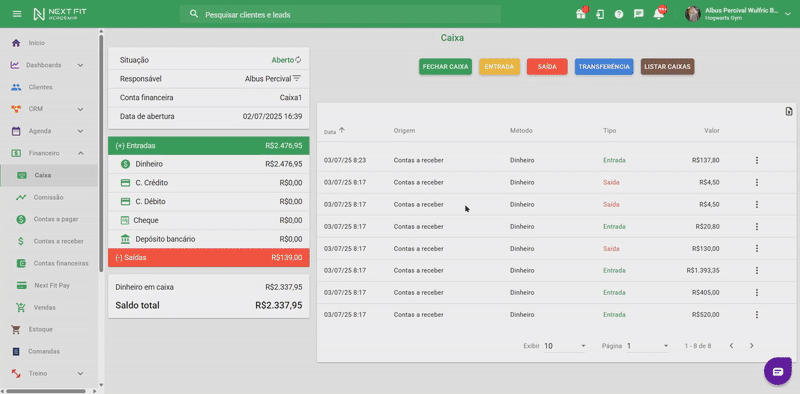The width and height of the screenshot is (800, 394).
Task: Click the gift icon in header
Action: 581,14
